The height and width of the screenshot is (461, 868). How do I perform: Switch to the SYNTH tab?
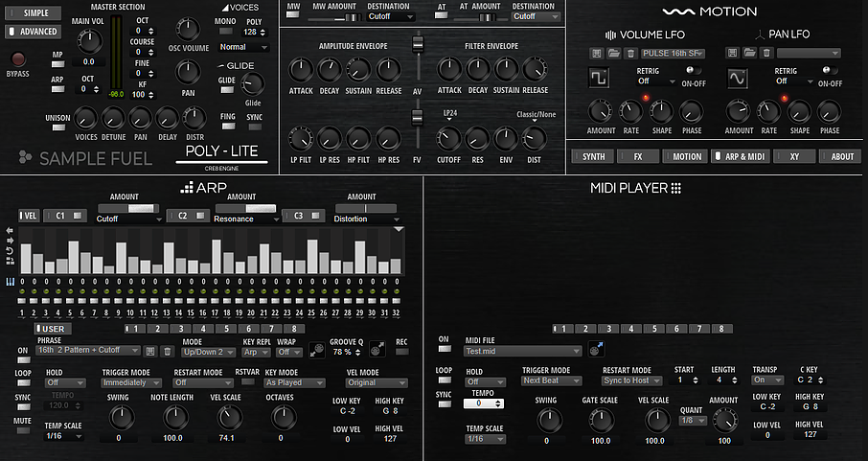coord(592,157)
